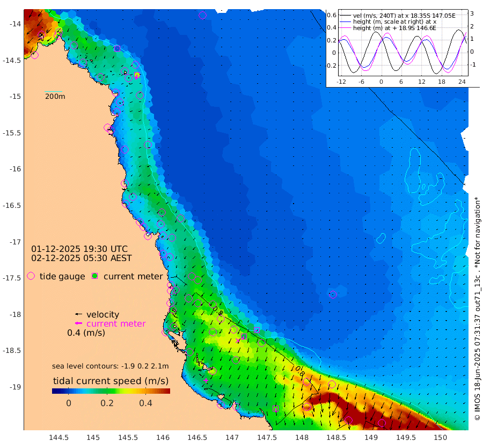Click the latitude axis label '-14.5'
Screen dimensions: 483x448
(12, 60)
